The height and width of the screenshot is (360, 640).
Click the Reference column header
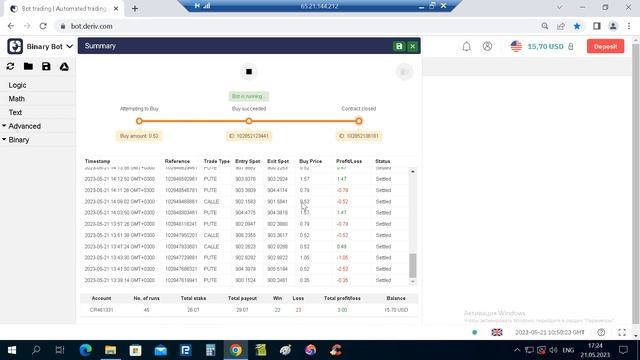coord(177,161)
